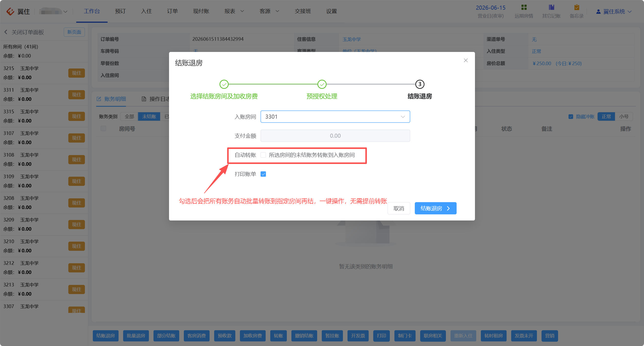Click the 开发票 button
The height and width of the screenshot is (346, 644).
pyautogui.click(x=358, y=336)
